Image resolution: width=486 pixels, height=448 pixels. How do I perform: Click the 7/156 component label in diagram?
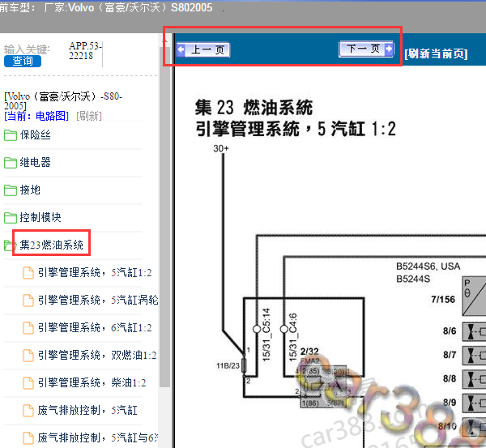pos(443,300)
